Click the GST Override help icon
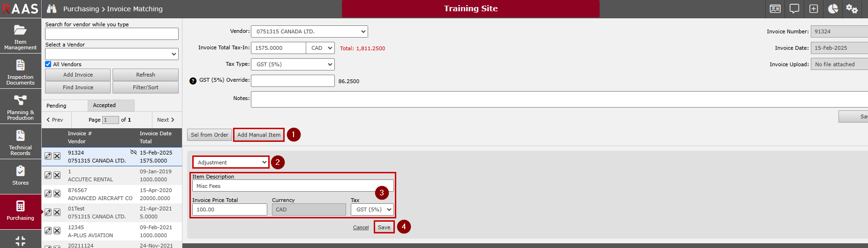868x248 pixels. coord(193,81)
